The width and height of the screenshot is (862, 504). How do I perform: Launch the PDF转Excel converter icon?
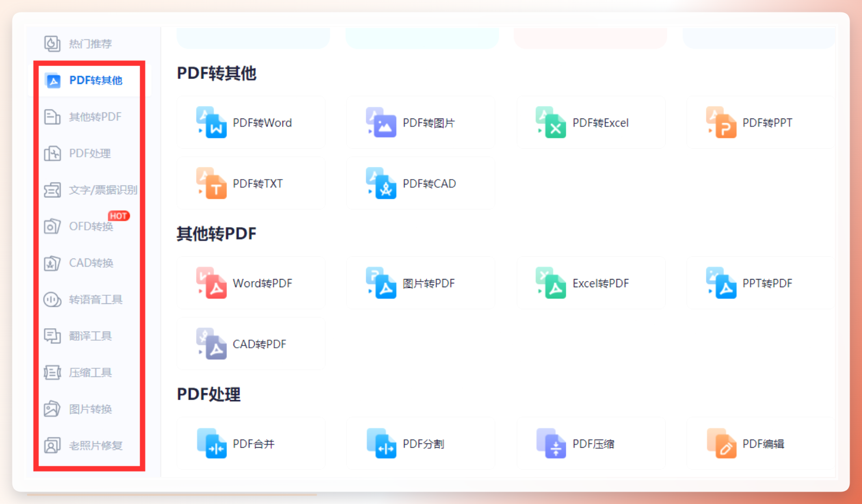tap(551, 123)
